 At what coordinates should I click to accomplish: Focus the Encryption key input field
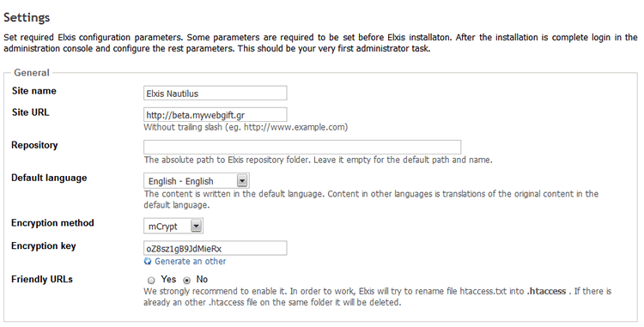coord(216,248)
